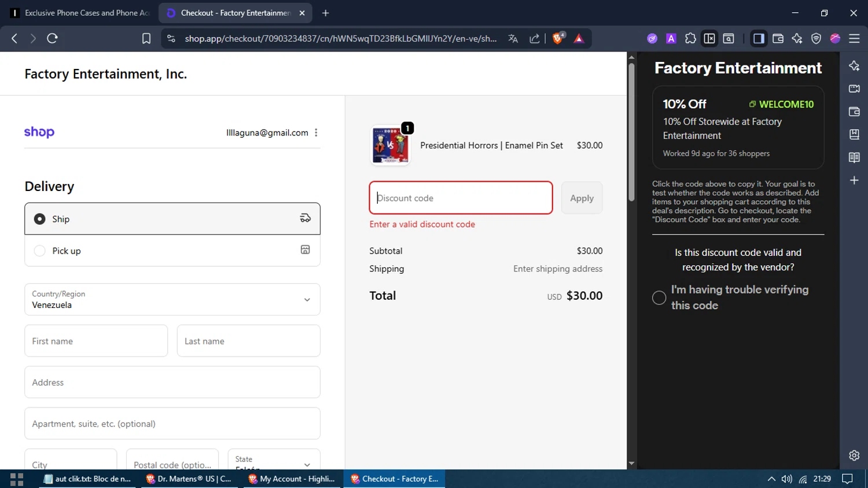Image resolution: width=868 pixels, height=488 pixels.
Task: Open site settings icon in address bar
Action: (171, 38)
